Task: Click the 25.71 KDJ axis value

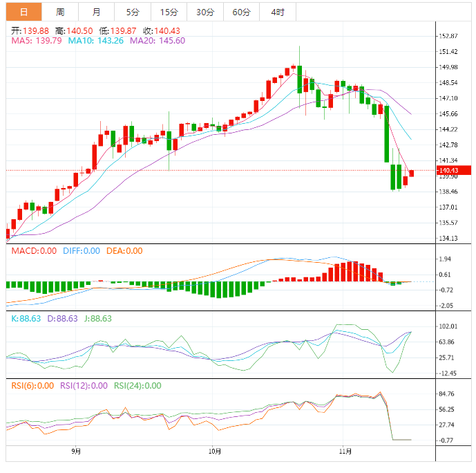Action: coord(446,358)
